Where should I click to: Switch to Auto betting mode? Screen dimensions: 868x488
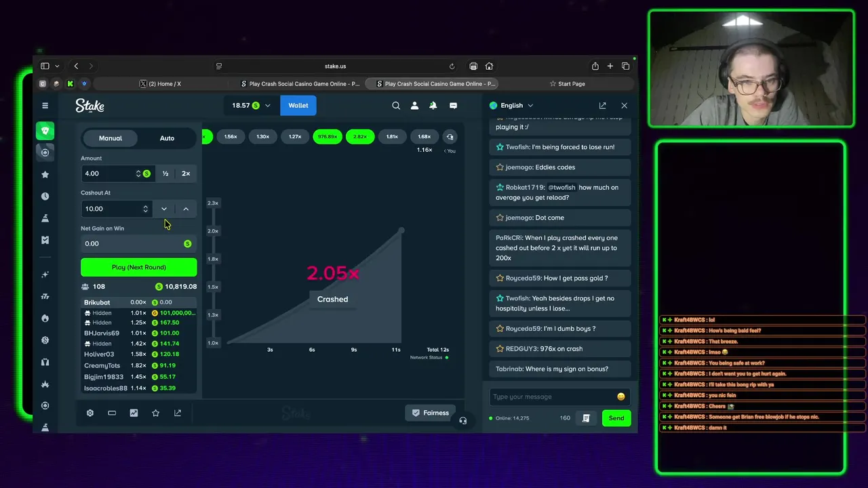[x=167, y=138]
